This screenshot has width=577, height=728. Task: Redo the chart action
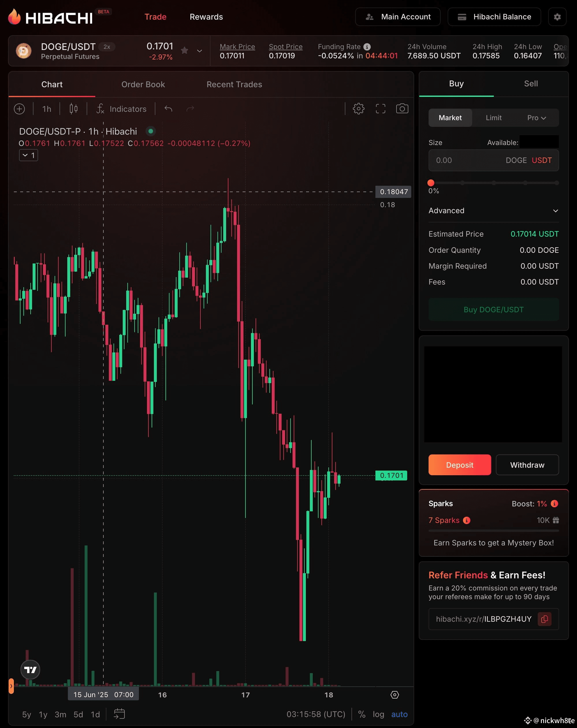tap(190, 109)
